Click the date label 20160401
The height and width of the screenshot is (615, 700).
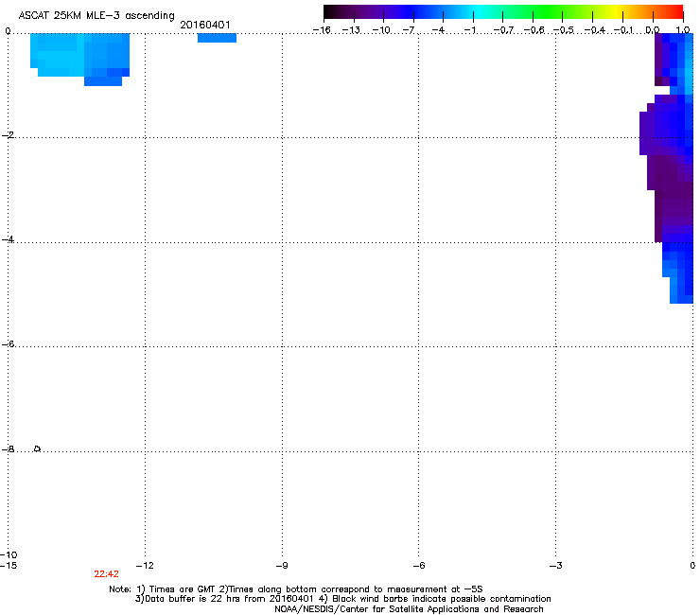(x=205, y=25)
